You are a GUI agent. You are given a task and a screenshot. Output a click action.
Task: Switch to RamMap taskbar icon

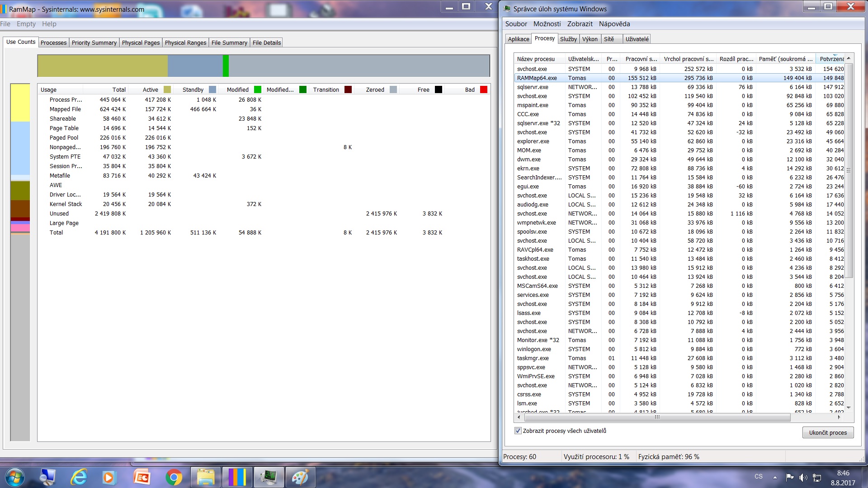237,477
